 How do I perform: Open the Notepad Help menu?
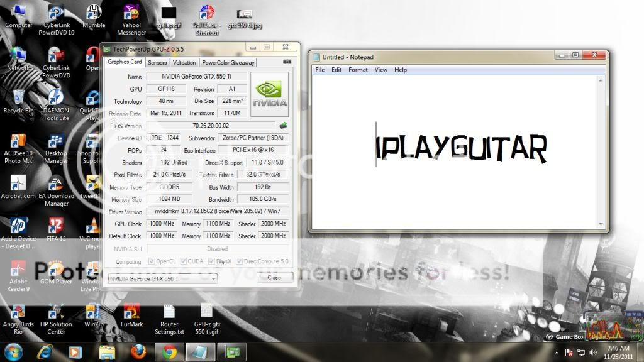[401, 70]
